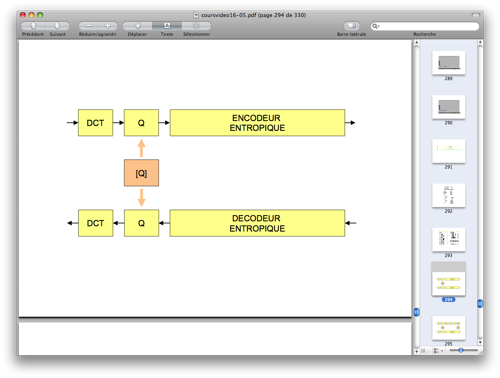Click the top row DCT box
Viewport: 500px width, 378px height.
pyautogui.click(x=95, y=123)
